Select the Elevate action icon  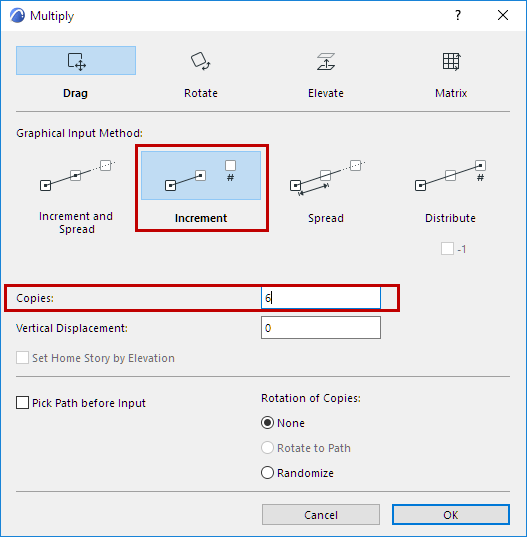326,61
